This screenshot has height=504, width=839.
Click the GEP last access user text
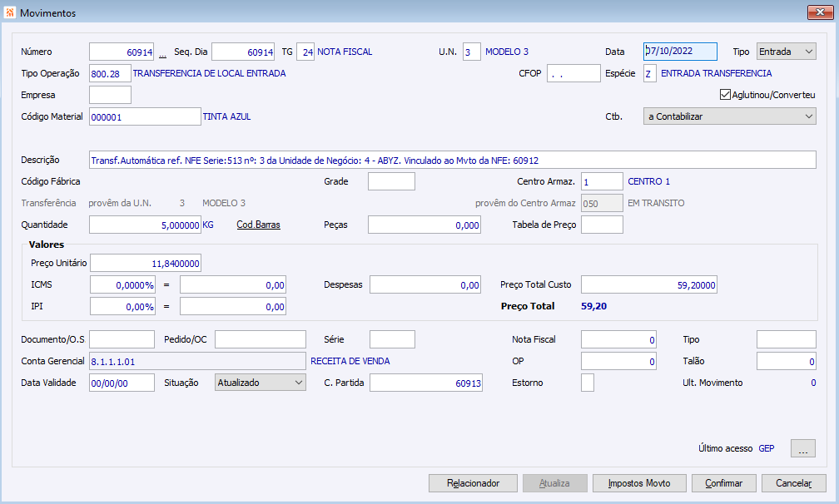767,448
